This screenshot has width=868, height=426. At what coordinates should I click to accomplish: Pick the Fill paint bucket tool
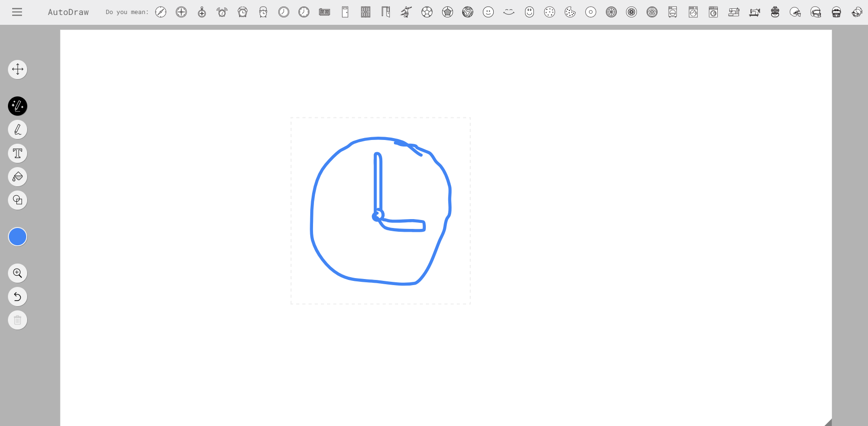[x=18, y=177]
